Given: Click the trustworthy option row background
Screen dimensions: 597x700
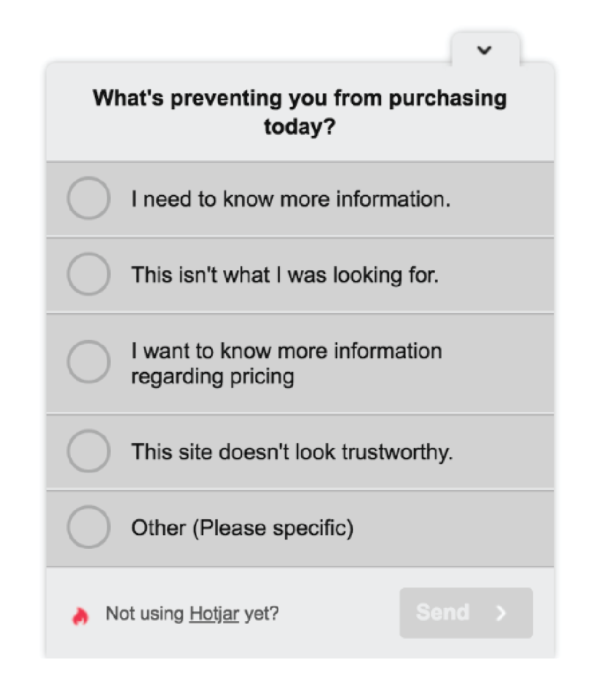Looking at the screenshot, I should click(300, 452).
